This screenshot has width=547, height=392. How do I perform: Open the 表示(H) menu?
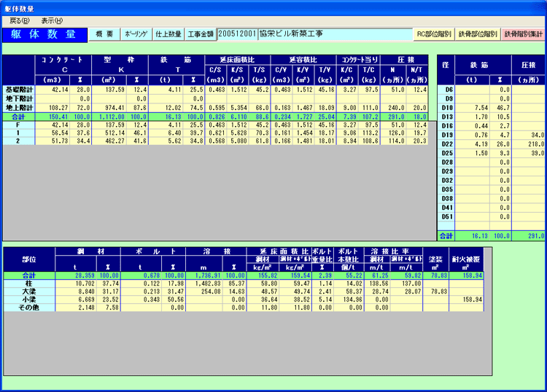click(52, 20)
